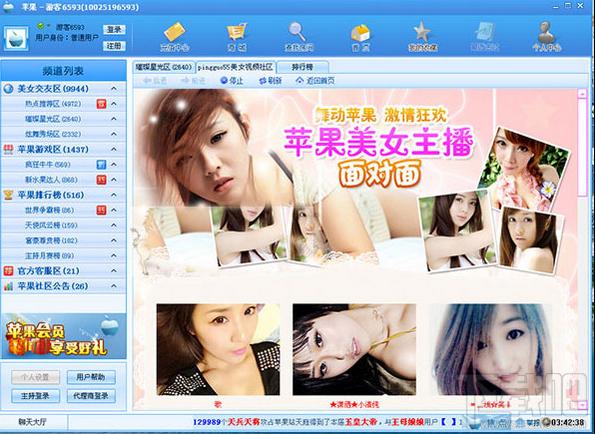Open the shopping cart mall icon

point(237,32)
